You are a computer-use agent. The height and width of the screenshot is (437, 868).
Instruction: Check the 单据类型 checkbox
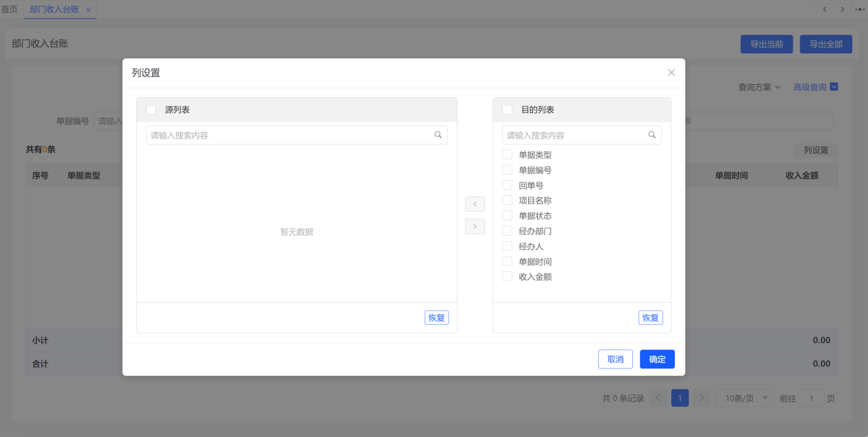(x=508, y=155)
